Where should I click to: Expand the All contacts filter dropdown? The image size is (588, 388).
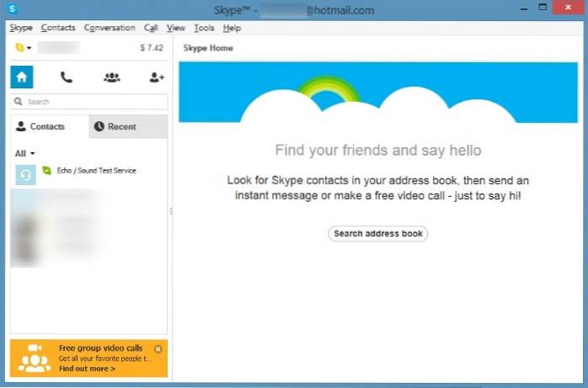[25, 154]
